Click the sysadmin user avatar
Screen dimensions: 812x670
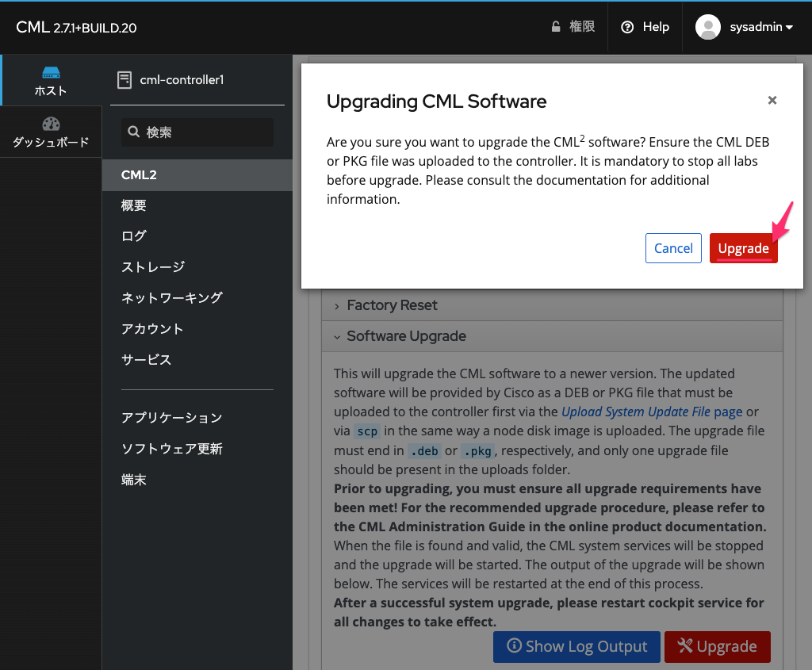coord(708,27)
